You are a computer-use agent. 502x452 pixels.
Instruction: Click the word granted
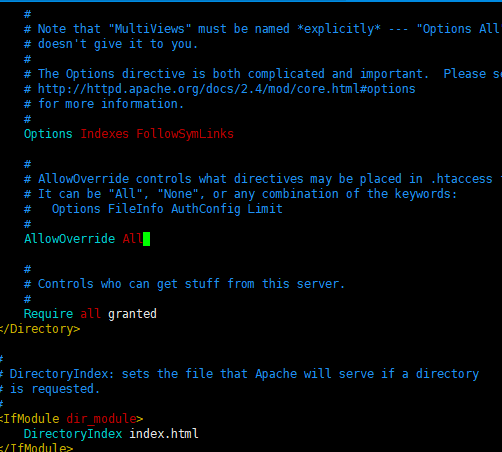(x=132, y=314)
